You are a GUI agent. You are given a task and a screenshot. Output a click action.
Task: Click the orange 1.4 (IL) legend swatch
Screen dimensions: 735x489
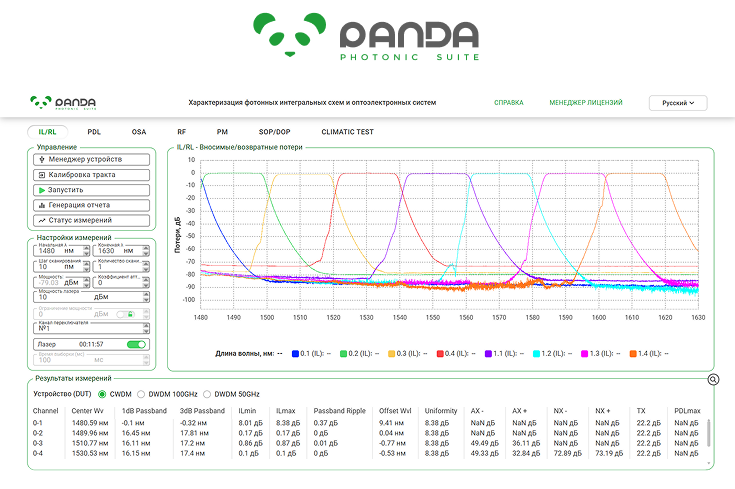click(633, 354)
